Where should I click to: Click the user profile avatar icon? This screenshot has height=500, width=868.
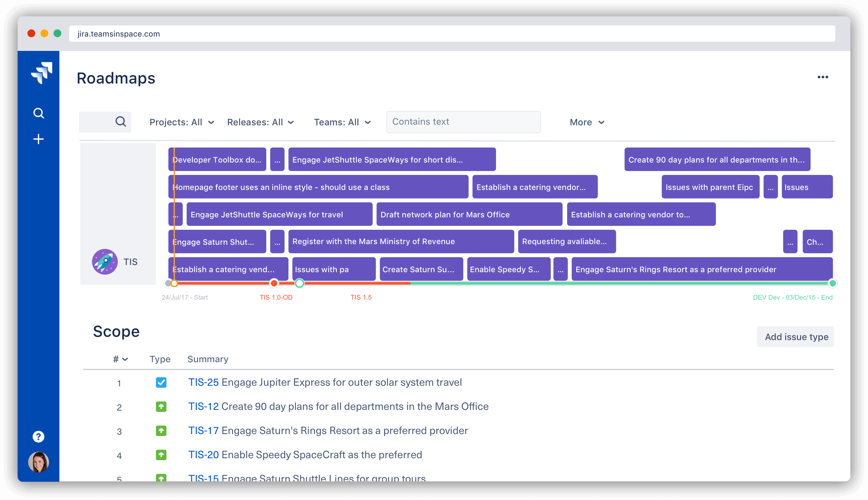tap(39, 461)
